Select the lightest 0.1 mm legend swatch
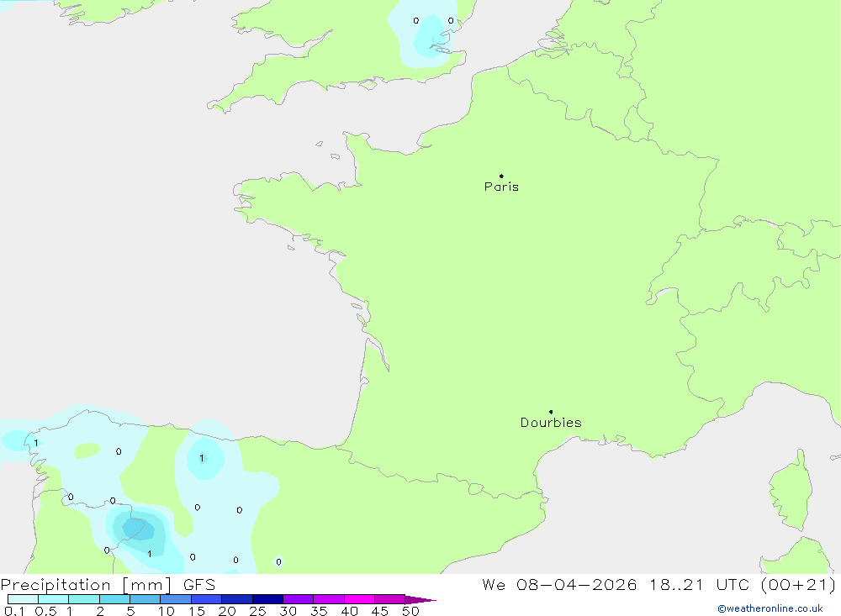The image size is (841, 616). tap(23, 599)
